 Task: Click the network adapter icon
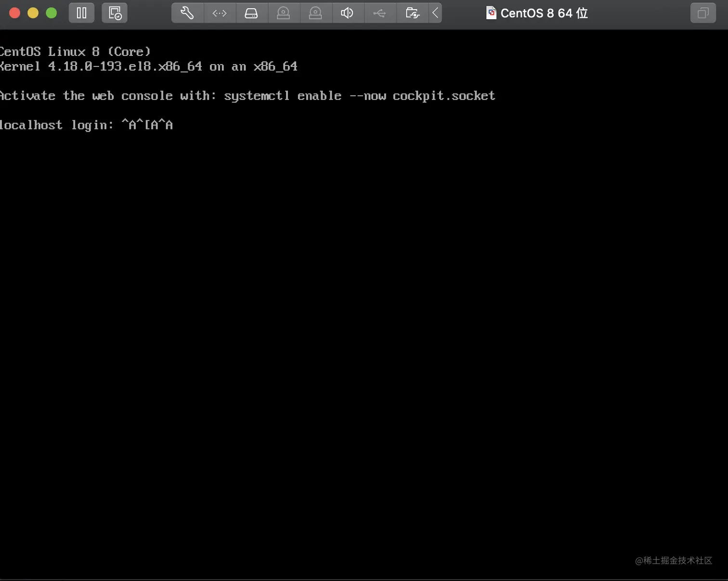click(220, 13)
